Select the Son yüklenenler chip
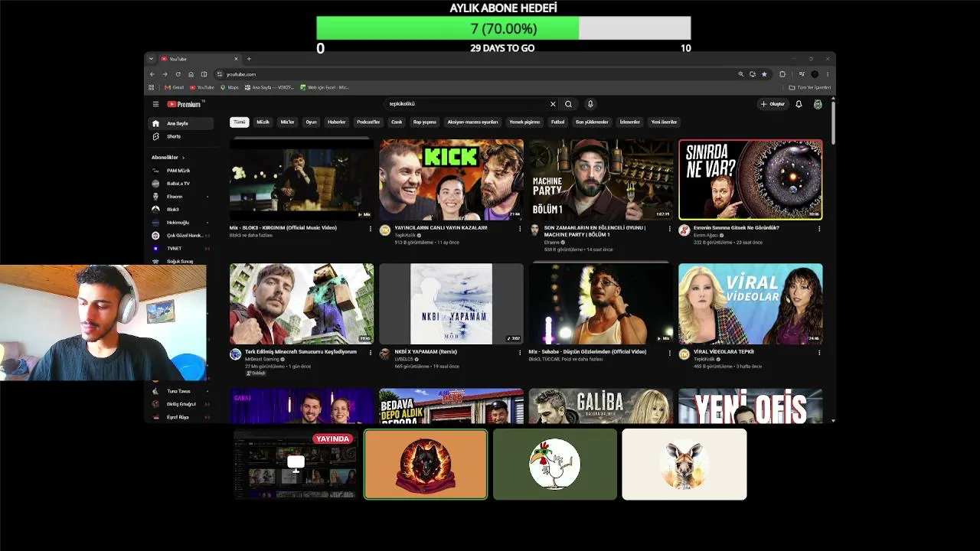Screen dimensions: 980x551 (x=592, y=122)
